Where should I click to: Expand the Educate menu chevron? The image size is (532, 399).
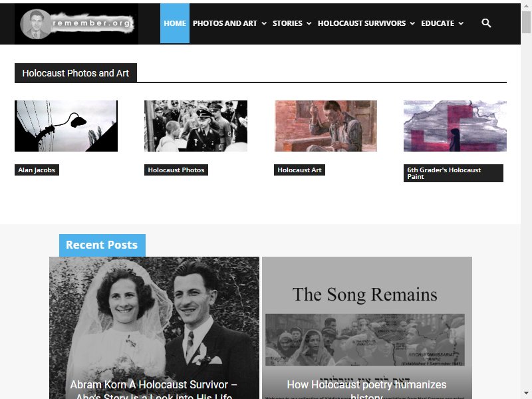[x=461, y=23]
